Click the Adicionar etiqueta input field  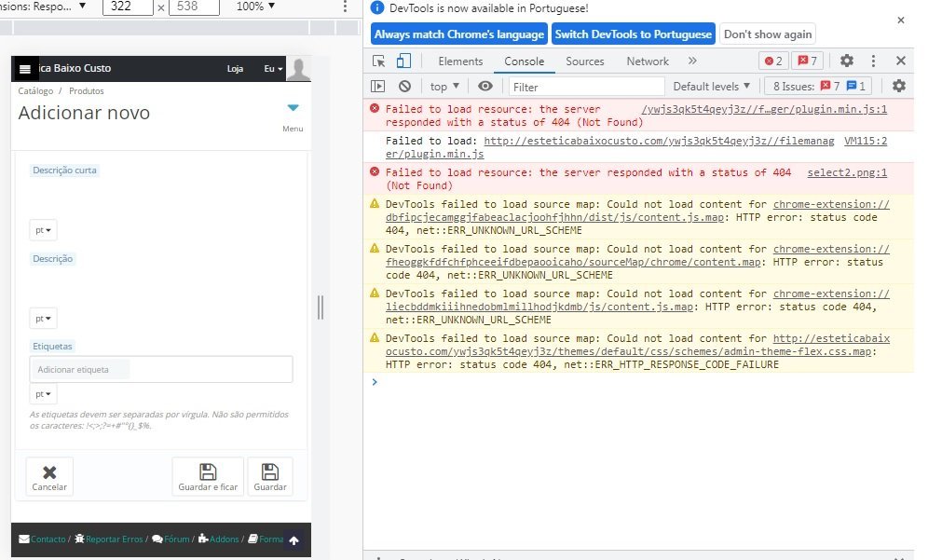161,370
